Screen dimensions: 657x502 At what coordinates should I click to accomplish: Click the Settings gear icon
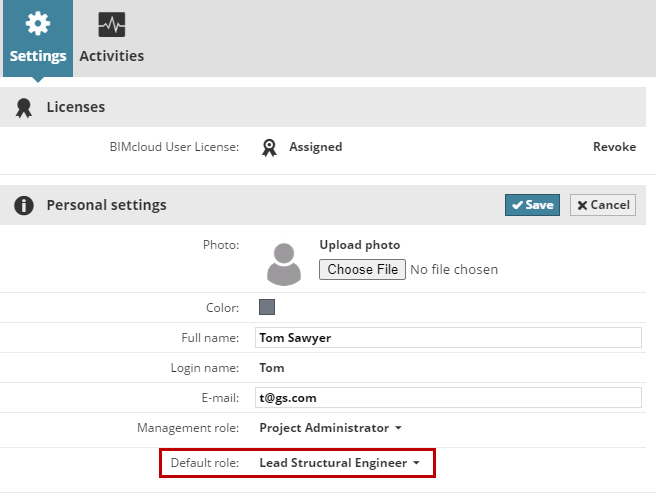tap(38, 24)
